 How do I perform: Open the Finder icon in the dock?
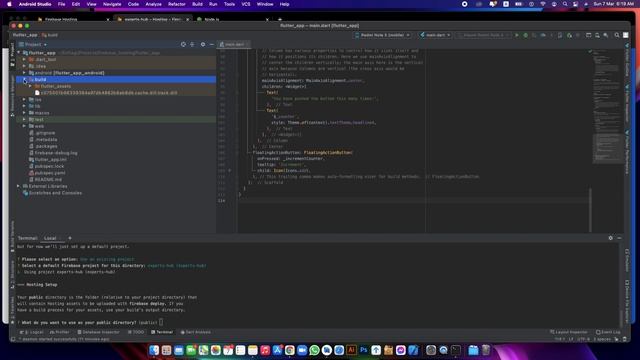pyautogui.click(x=154, y=350)
